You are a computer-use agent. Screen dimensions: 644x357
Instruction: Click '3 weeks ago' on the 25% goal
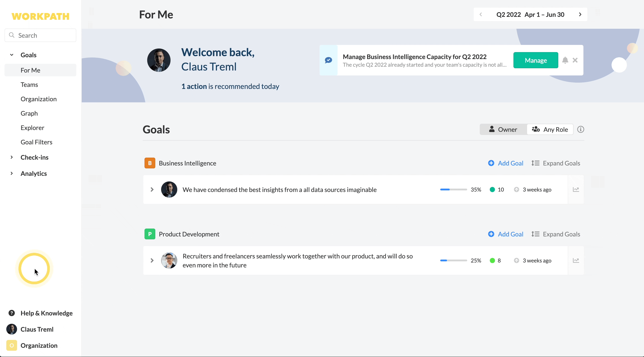coord(537,260)
